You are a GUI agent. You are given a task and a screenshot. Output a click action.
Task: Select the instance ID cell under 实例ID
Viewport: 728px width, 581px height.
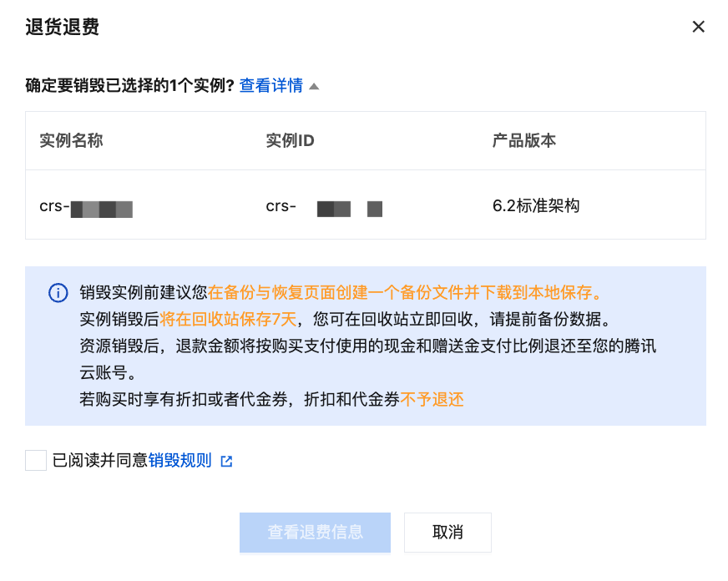tap(324, 206)
